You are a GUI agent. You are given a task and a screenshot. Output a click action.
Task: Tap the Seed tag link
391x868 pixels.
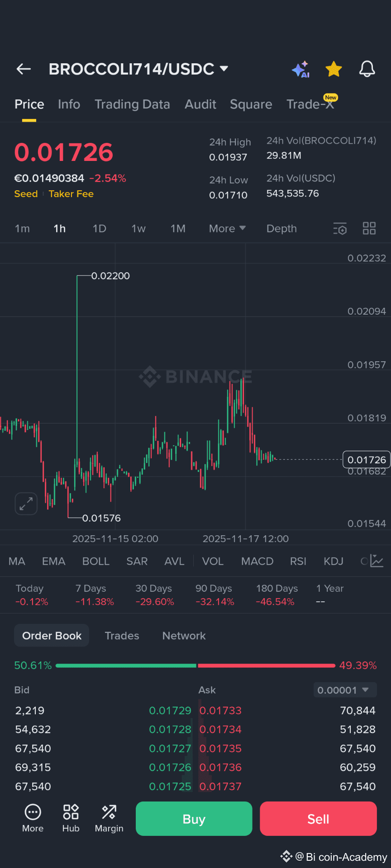coord(26,194)
